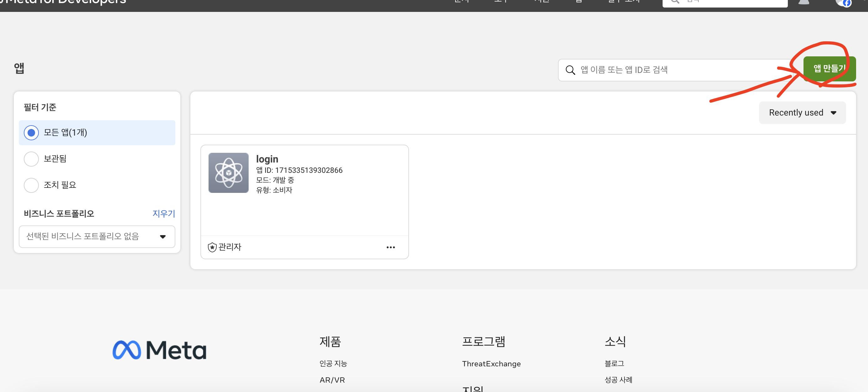Select the 모든 앱(1개) radio filter
Screen dimensions: 868x392
tap(31, 133)
